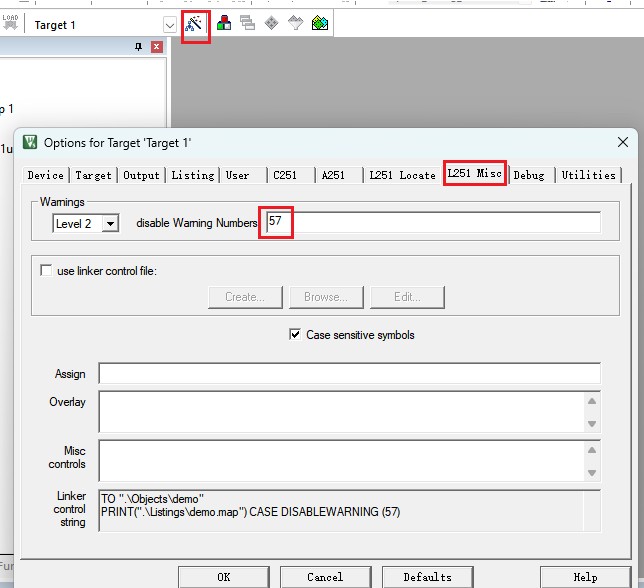Click the Manage Multi-Project Workspace icon
The height and width of the screenshot is (588, 644).
click(x=246, y=24)
